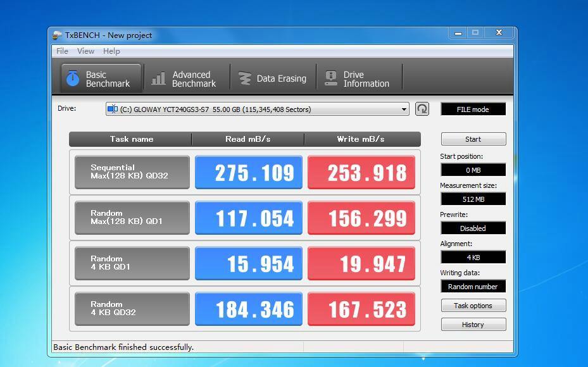Click the Basic Benchmark stopwatch icon
Screen dimensions: 588x367
[73, 78]
